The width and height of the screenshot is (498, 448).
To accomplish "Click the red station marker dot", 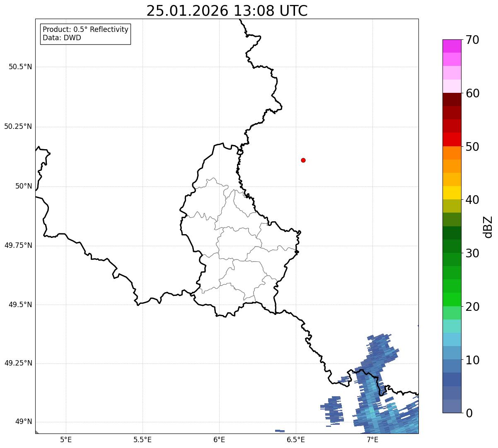I will (x=303, y=160).
